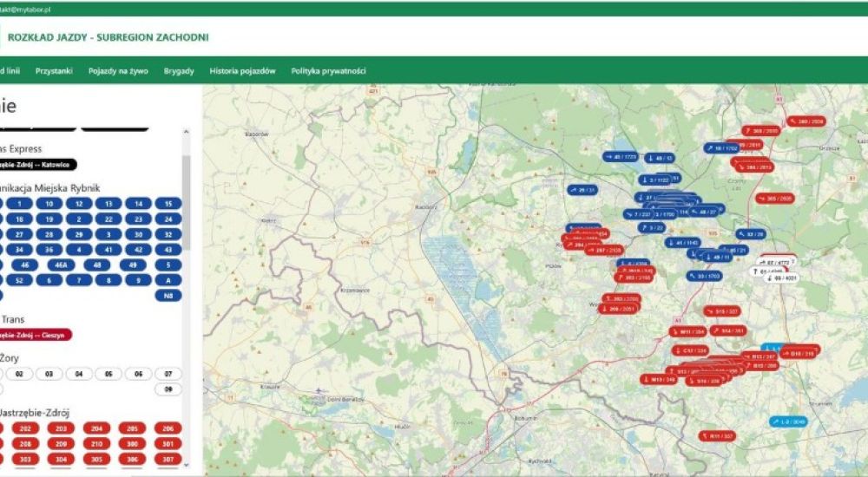Pick Rybnik blue line 42

pyautogui.click(x=138, y=250)
